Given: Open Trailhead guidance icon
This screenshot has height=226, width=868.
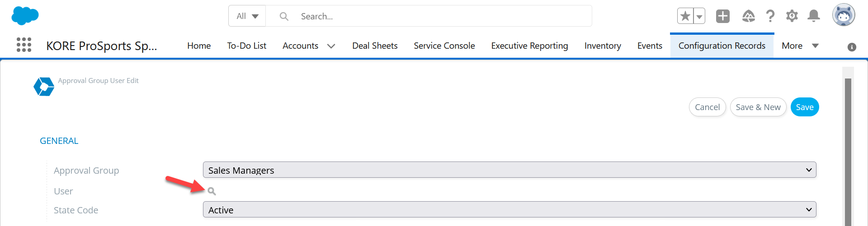Looking at the screenshot, I should [749, 16].
